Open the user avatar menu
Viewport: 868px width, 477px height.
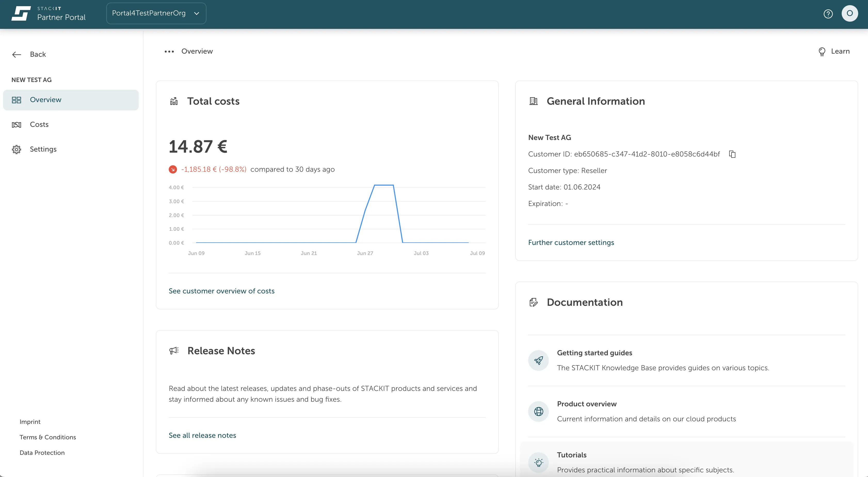(849, 13)
